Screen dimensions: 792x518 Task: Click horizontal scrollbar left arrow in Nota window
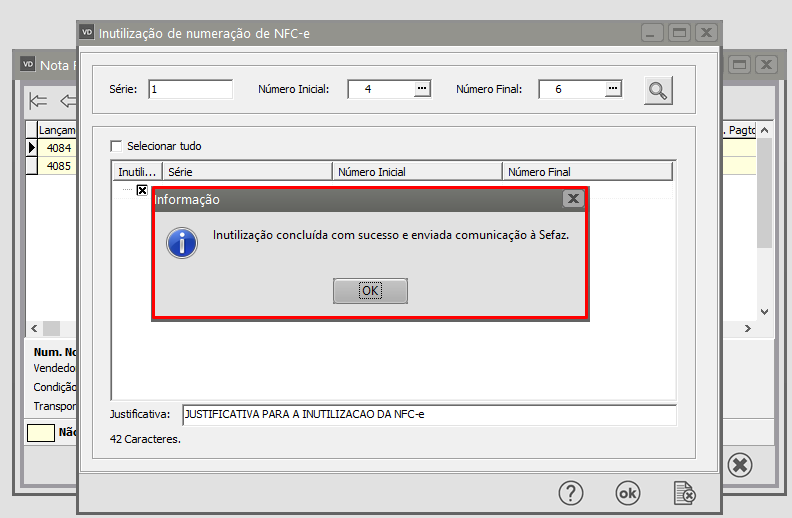34,329
